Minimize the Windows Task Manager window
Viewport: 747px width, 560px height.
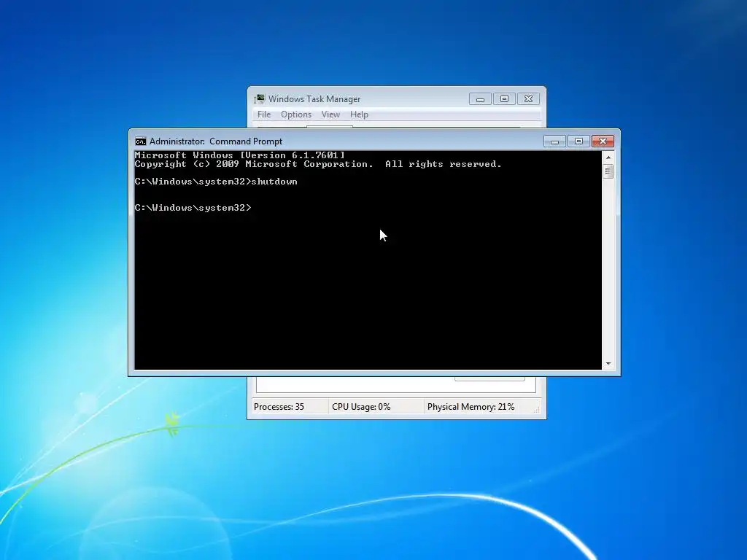[x=480, y=99]
